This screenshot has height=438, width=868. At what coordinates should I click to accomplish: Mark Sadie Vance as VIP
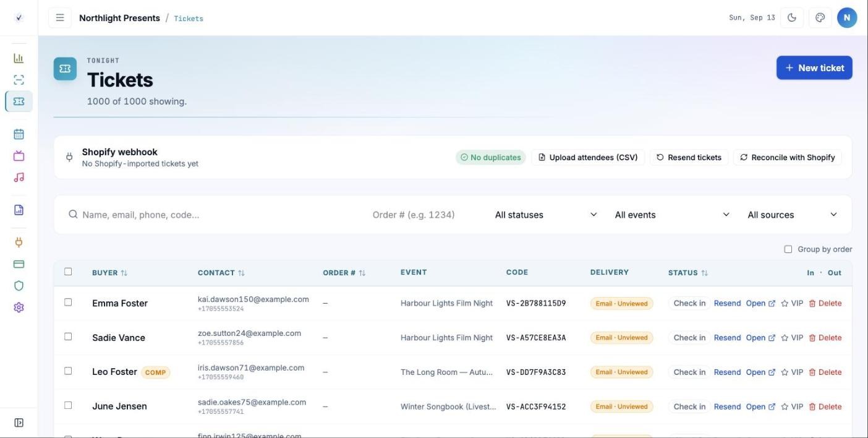792,338
